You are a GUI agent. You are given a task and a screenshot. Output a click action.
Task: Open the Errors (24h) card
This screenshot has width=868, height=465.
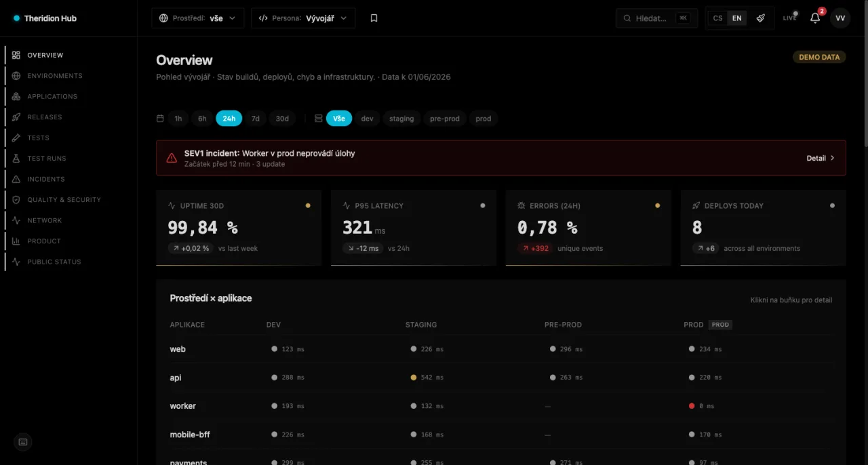click(589, 228)
